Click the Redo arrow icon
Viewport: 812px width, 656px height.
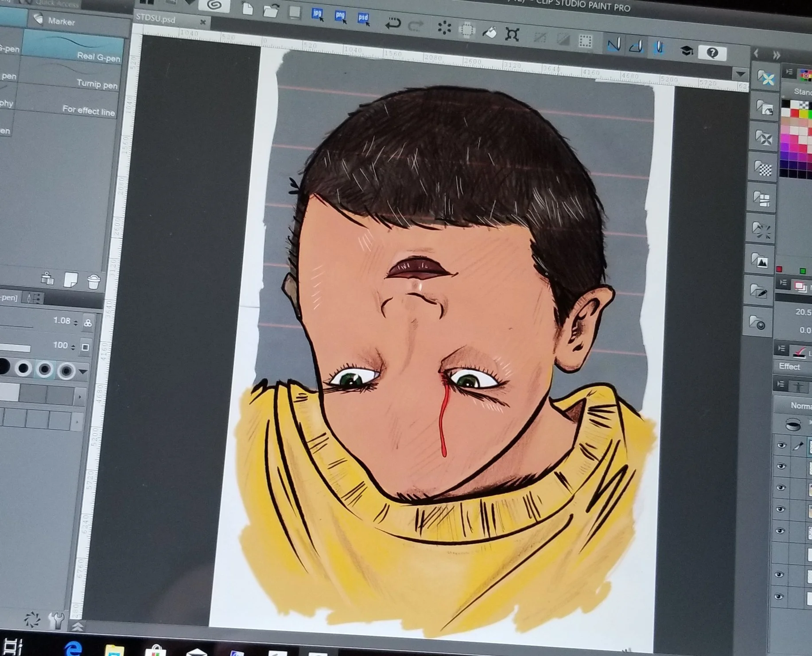pos(416,25)
